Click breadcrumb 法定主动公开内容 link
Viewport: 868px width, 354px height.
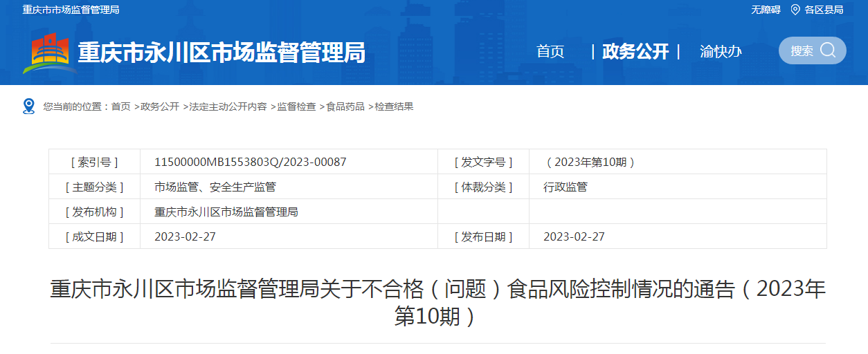click(x=228, y=106)
